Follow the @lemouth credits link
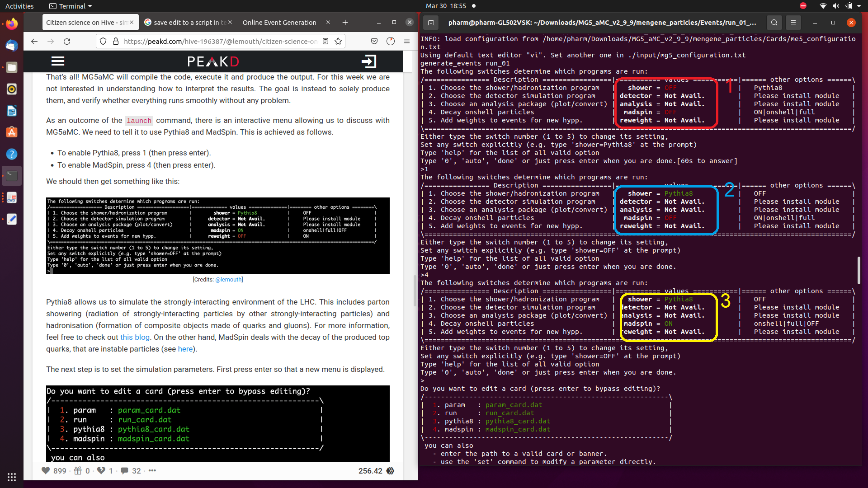Image resolution: width=868 pixels, height=488 pixels. 229,280
